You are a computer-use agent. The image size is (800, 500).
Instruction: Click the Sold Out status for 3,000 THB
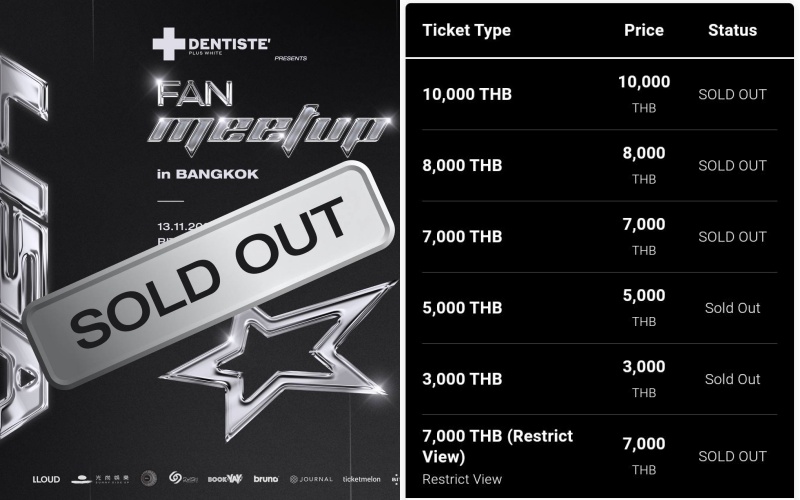[x=732, y=379]
